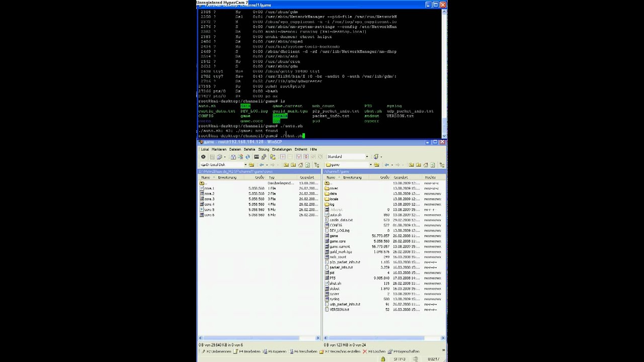Sort local panel by Größe column
Viewport: 644px width, 362px height.
point(259,177)
